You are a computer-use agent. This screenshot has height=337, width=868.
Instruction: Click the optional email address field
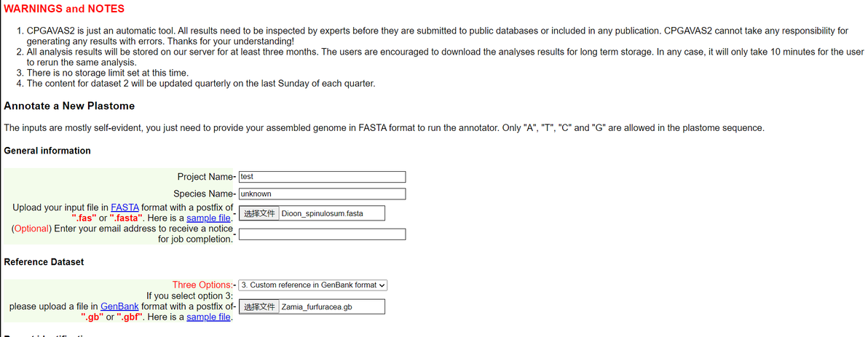pos(321,234)
